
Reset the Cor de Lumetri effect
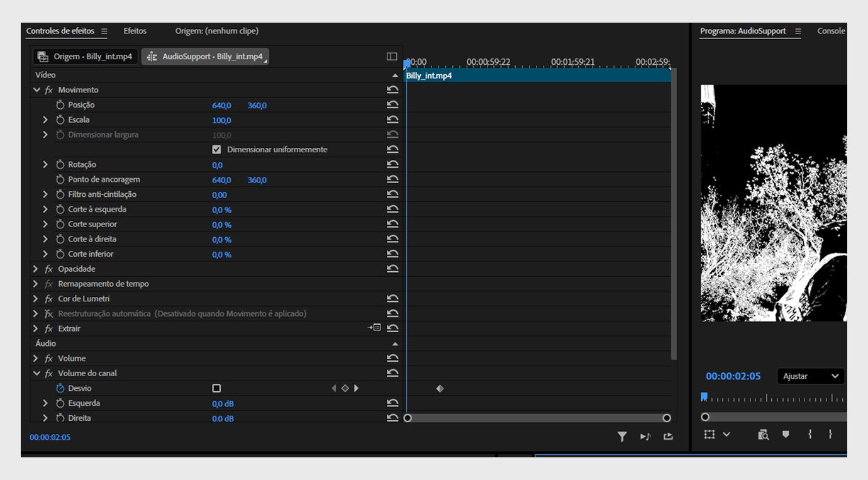392,299
